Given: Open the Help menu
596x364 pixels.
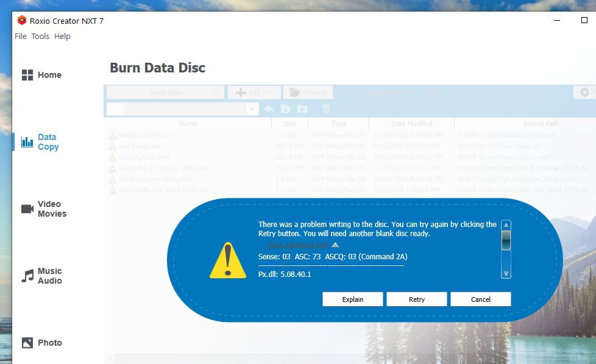Looking at the screenshot, I should (62, 37).
